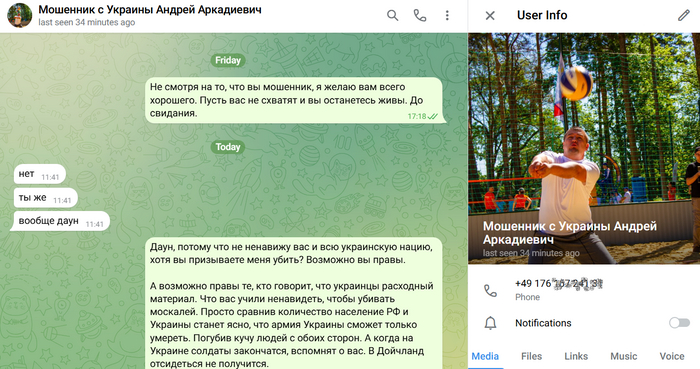
Task: Open large volleyball profile photo
Action: pyautogui.click(x=584, y=148)
